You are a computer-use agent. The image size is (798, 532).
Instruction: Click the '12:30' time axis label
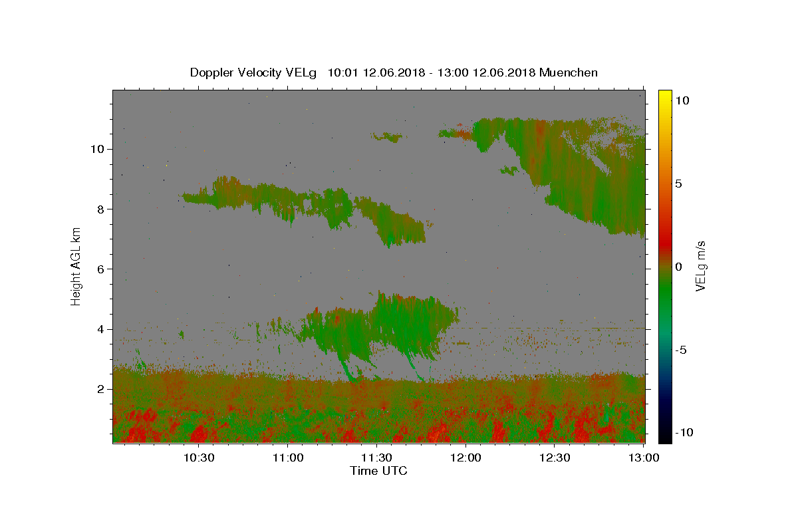[x=555, y=458]
